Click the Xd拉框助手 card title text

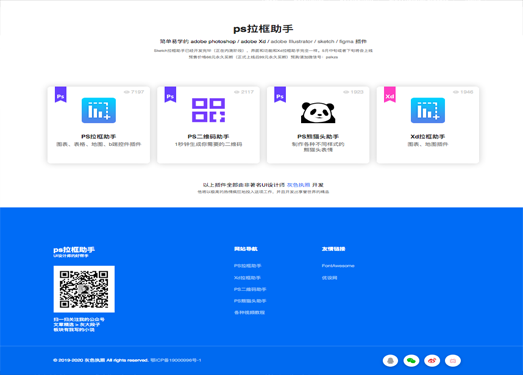(428, 136)
